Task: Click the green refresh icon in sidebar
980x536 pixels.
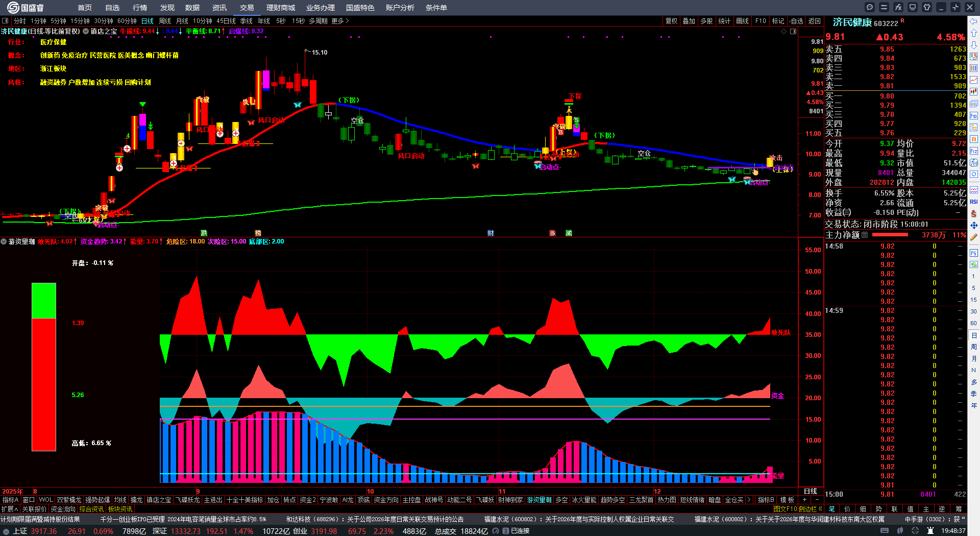Action: (x=974, y=264)
